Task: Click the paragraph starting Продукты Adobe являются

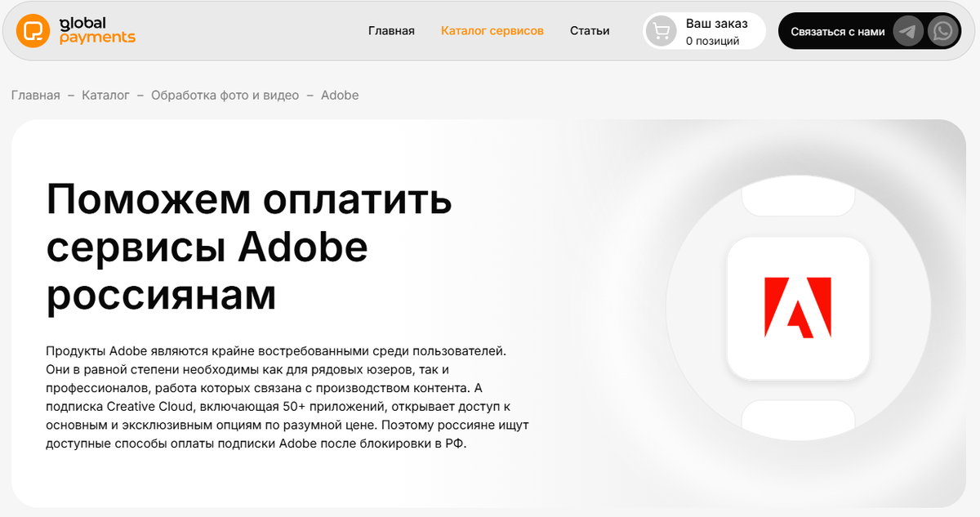Action: pyautogui.click(x=288, y=397)
